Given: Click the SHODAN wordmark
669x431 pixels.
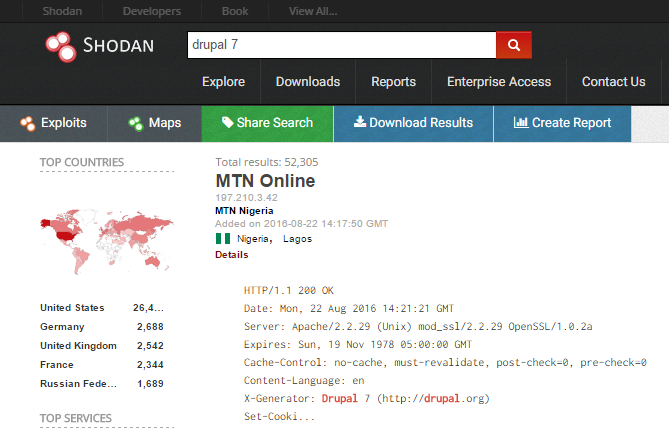Looking at the screenshot, I should pos(118,45).
